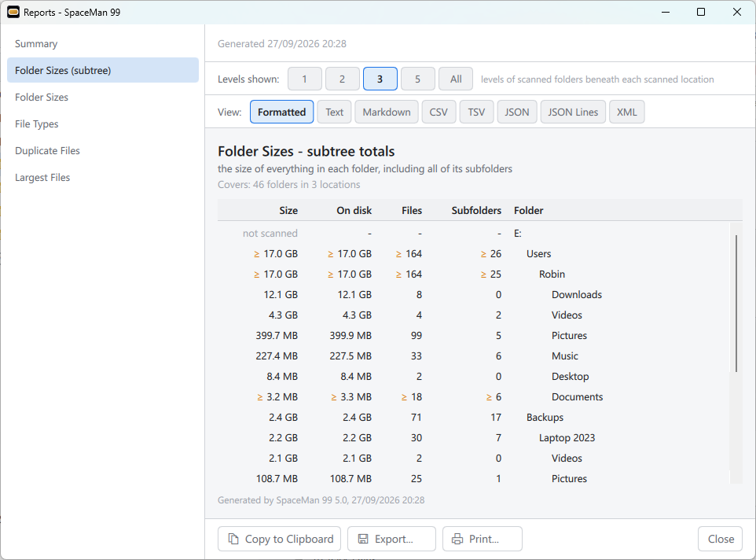This screenshot has width=756, height=560.
Task: Click the floppy disk icon on Export
Action: point(363,539)
